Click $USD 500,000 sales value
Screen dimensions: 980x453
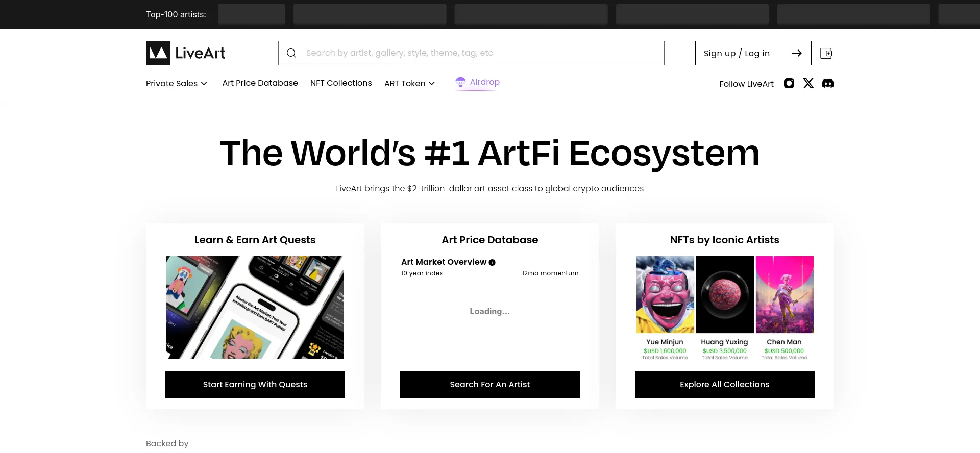[784, 351]
